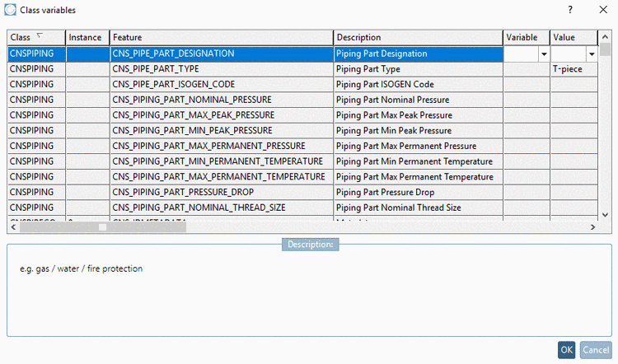Click the Piping Part Nominal Thread Size description

point(418,208)
